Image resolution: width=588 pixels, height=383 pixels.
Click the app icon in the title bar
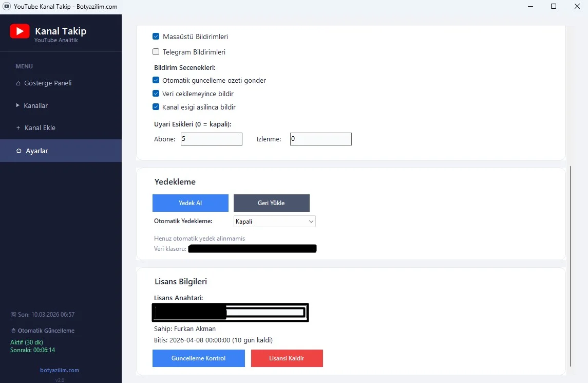[x=7, y=6]
